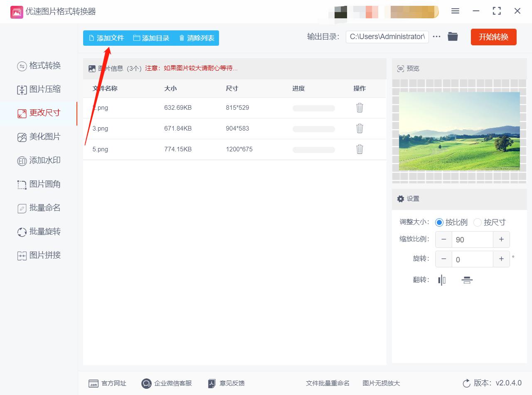Click the trash icon for the first file
Screen dimensions: 532x395
coord(360,108)
